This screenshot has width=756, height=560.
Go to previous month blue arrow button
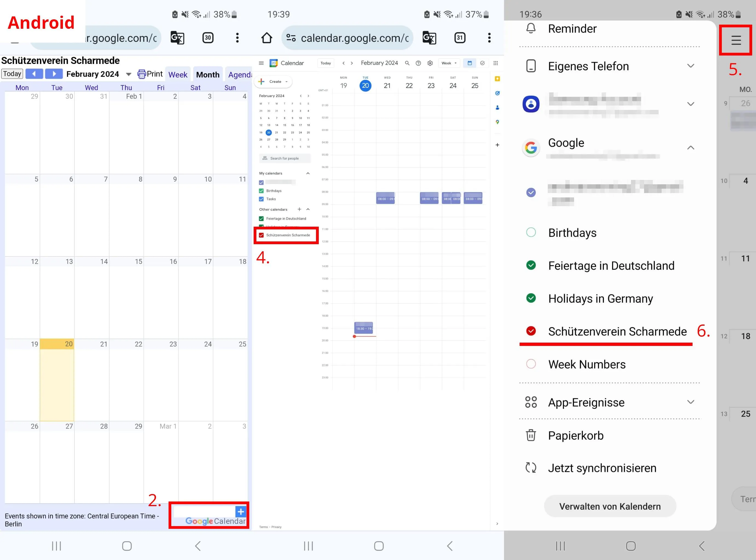(x=34, y=74)
